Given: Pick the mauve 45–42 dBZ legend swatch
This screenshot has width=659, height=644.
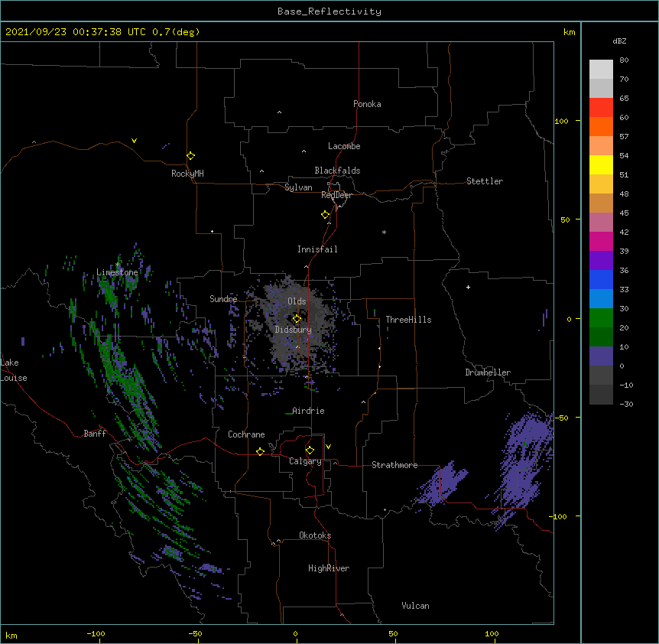Looking at the screenshot, I should (601, 222).
